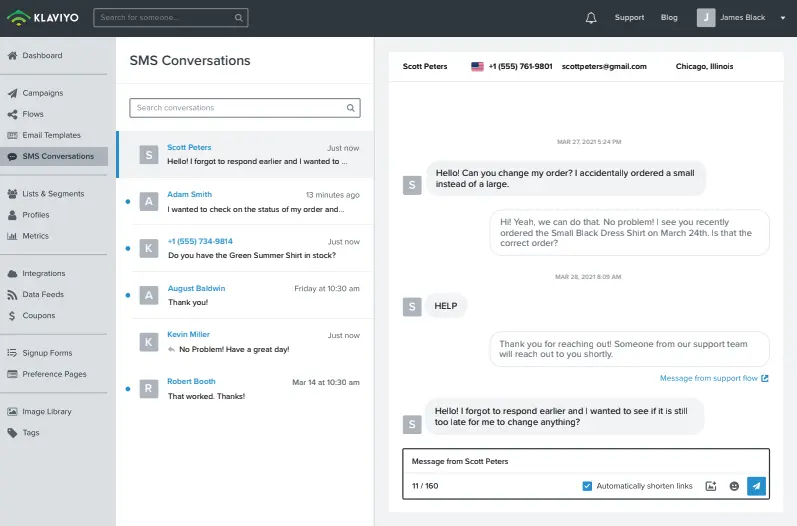Screen dimensions: 797x526
Task: Open the Support link in header
Action: pyautogui.click(x=629, y=18)
